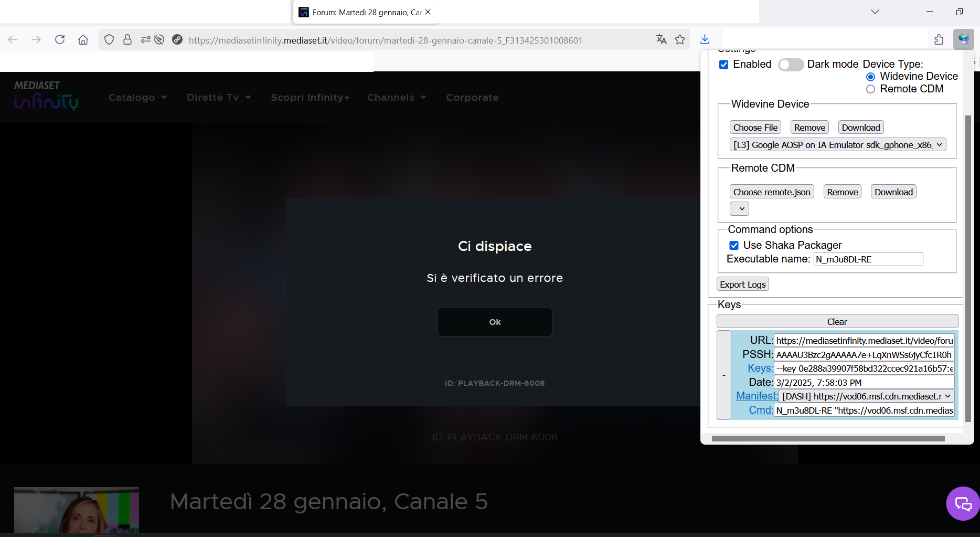Close the Forum browser tab
980x537 pixels.
coord(428,12)
